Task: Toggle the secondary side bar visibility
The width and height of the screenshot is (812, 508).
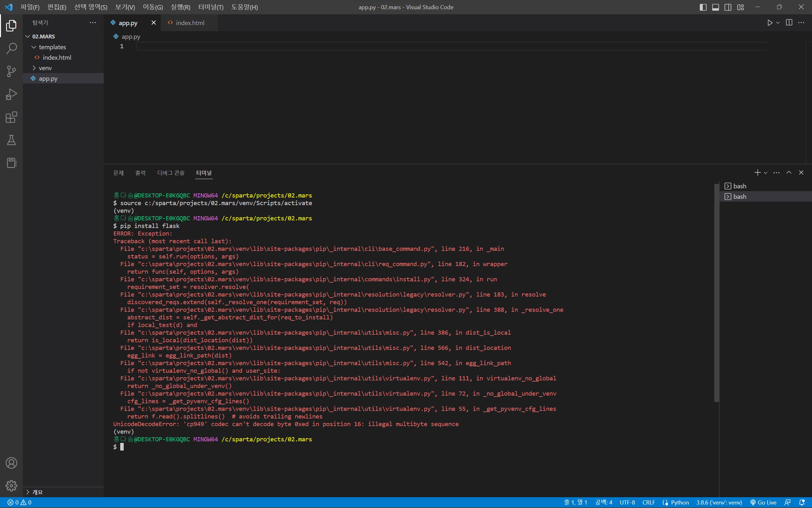Action: (728, 7)
